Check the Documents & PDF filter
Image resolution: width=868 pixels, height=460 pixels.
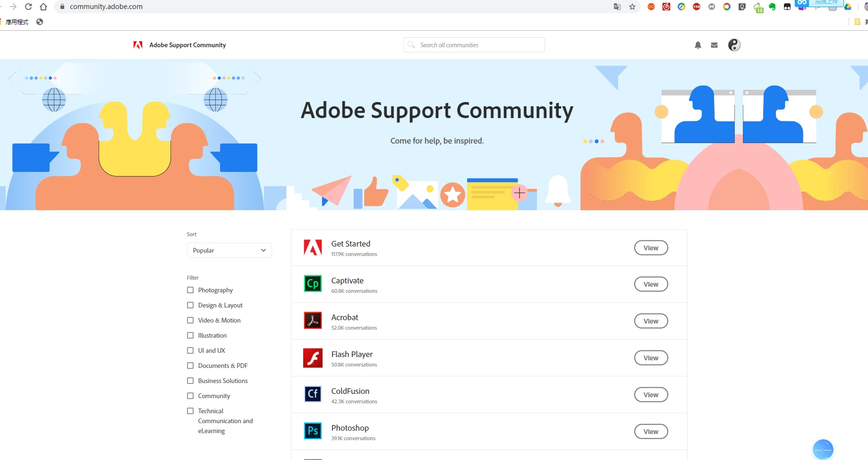point(190,366)
